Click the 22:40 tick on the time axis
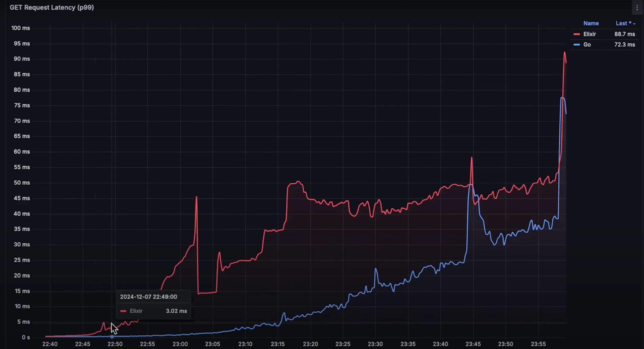 coord(50,344)
